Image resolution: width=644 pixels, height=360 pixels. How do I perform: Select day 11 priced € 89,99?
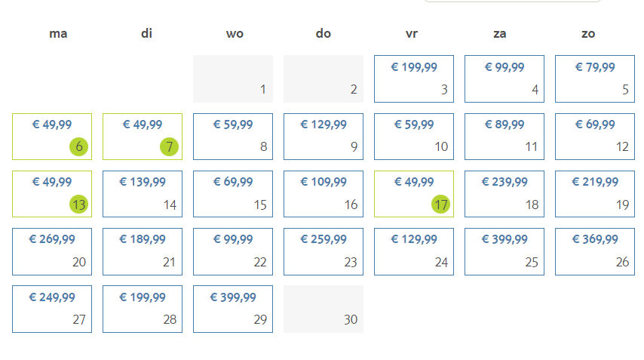click(504, 137)
